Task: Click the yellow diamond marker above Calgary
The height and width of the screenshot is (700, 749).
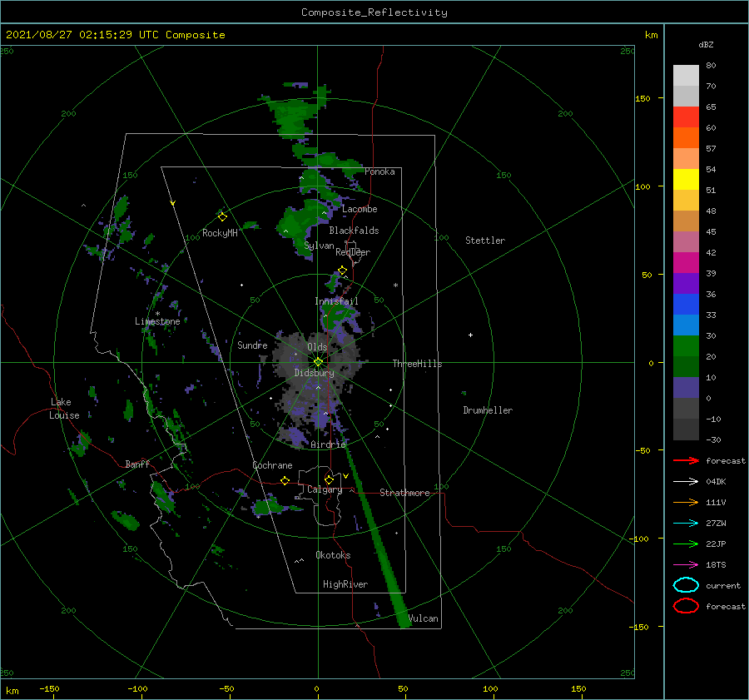Action: pyautogui.click(x=329, y=479)
